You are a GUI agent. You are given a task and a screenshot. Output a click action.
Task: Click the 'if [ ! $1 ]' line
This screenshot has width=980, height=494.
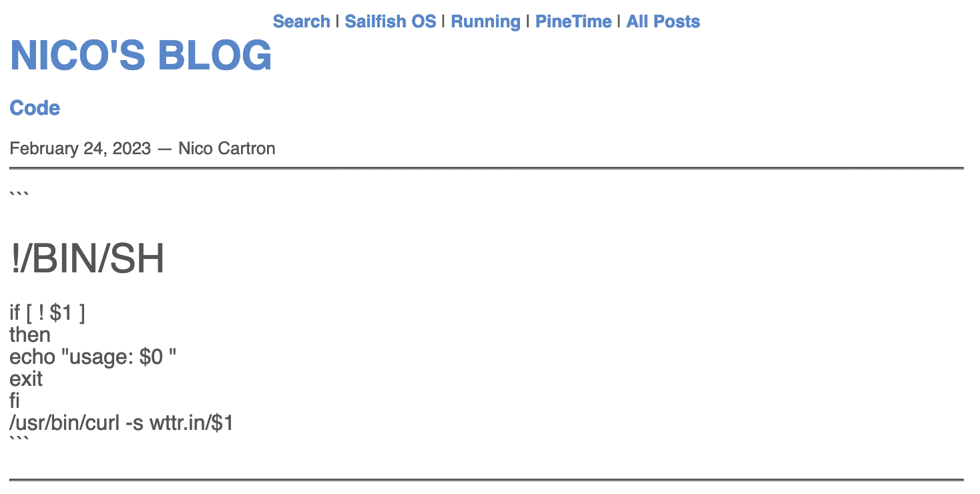[47, 312]
